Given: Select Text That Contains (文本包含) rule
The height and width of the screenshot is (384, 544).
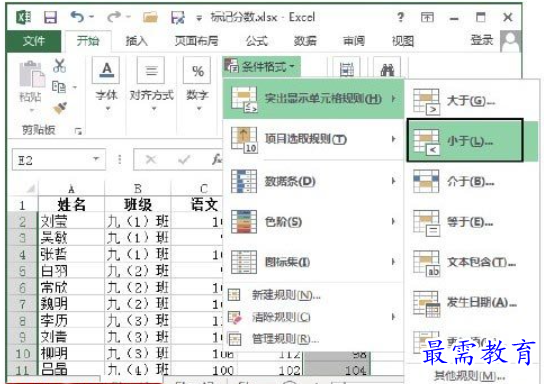Looking at the screenshot, I should 473,263.
